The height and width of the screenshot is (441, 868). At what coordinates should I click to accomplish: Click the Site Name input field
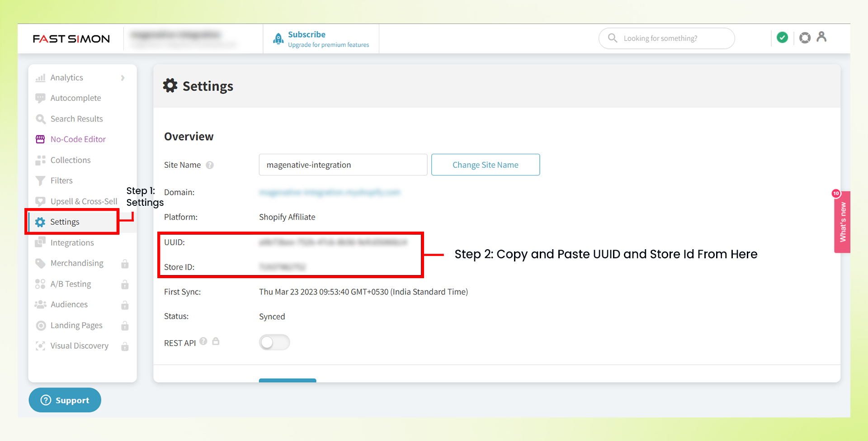(343, 165)
